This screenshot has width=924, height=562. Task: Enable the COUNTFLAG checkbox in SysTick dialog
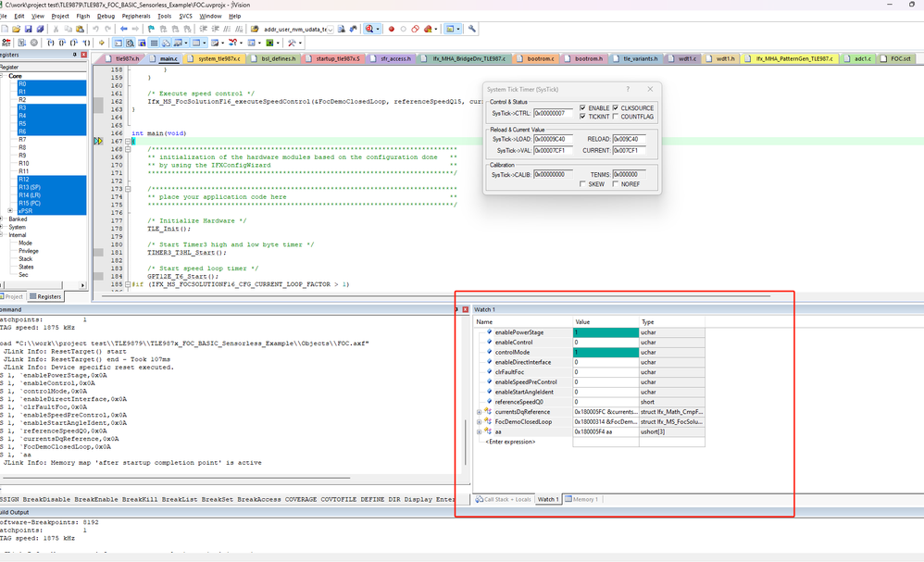pos(614,117)
